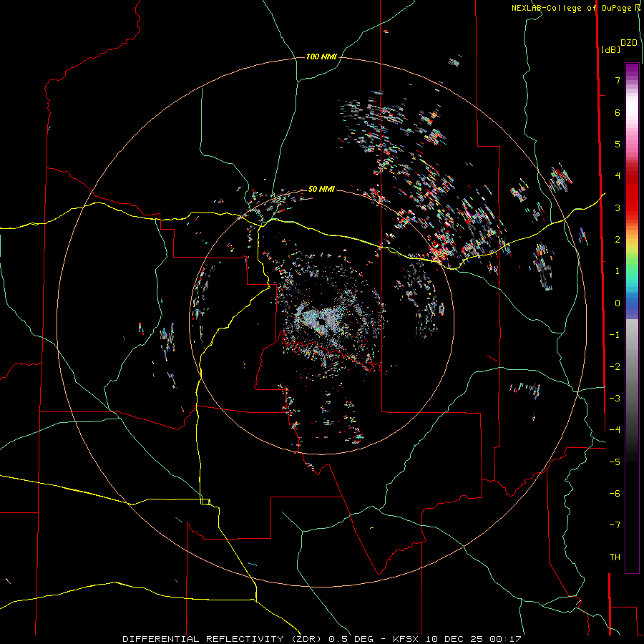Click the -7 dB tick label on the scale
This screenshot has height=644, width=644.
click(x=615, y=525)
